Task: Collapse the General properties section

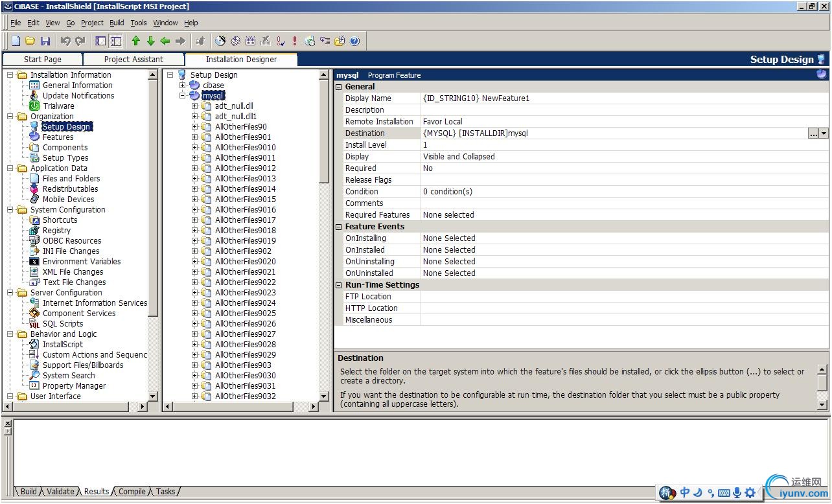Action: coord(339,87)
